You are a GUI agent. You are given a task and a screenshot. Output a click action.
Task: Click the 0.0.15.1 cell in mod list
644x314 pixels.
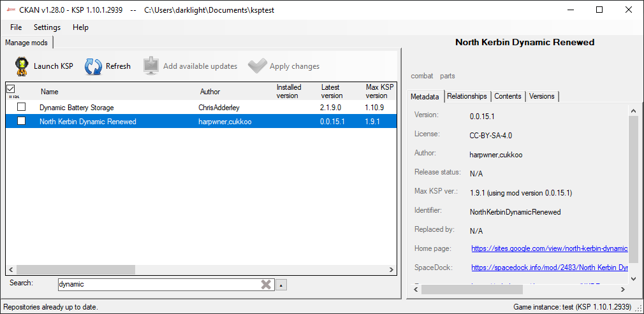pos(332,122)
